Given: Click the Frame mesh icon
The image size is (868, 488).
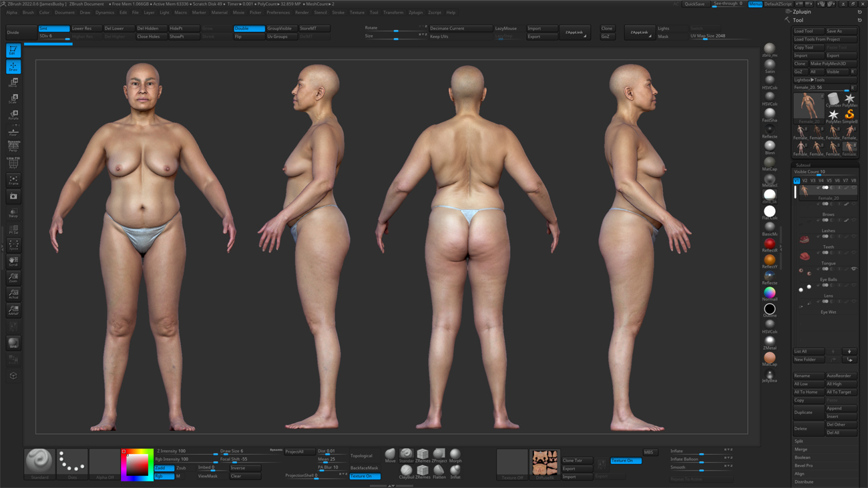Looking at the screenshot, I should pyautogui.click(x=13, y=180).
